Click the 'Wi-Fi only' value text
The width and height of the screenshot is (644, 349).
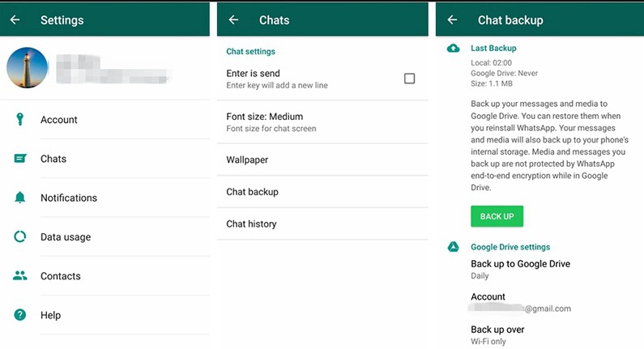[488, 341]
